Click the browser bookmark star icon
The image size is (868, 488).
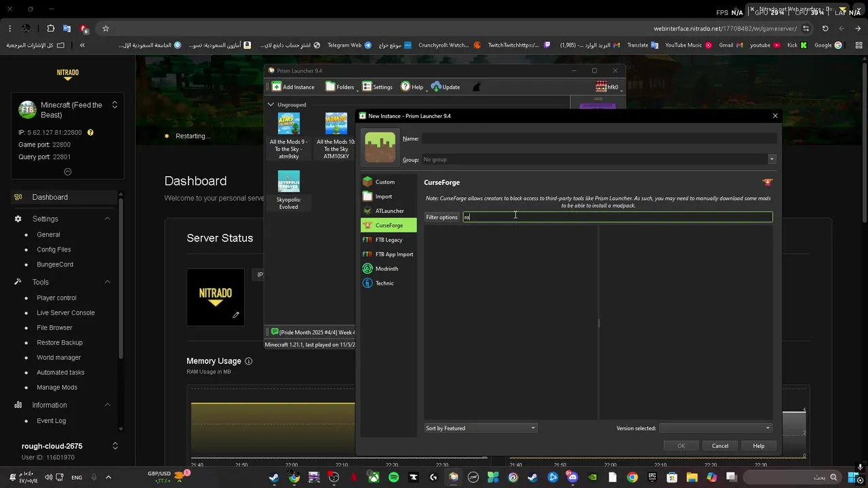(x=106, y=28)
